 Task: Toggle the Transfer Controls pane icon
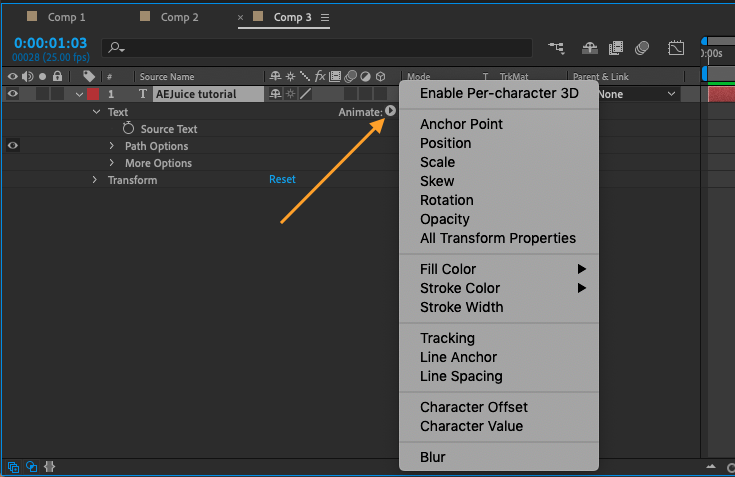[32, 466]
